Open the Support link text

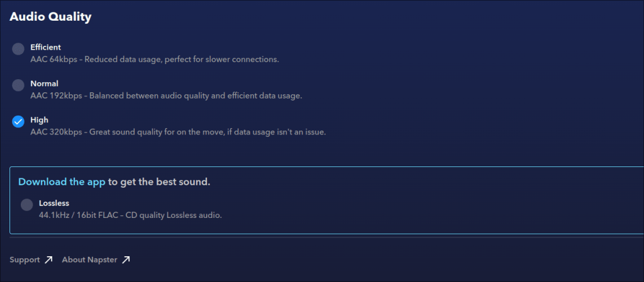coord(25,260)
